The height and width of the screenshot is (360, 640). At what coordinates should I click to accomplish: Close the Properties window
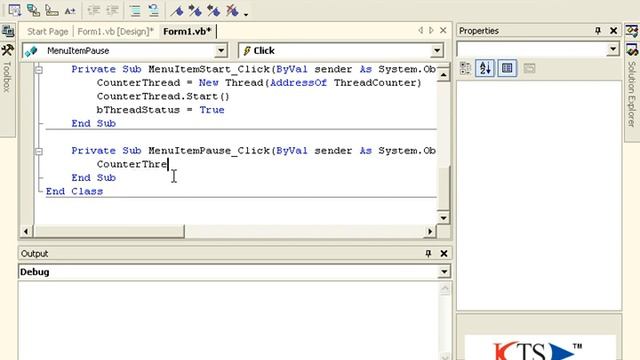click(613, 31)
